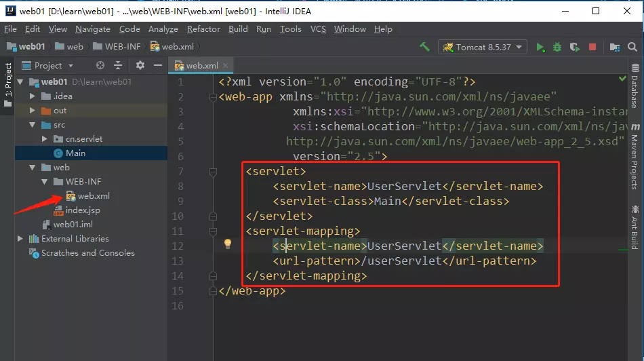Screen dimensions: 644x361
Task: Click the closing web-app tag line
Action: coord(251,291)
